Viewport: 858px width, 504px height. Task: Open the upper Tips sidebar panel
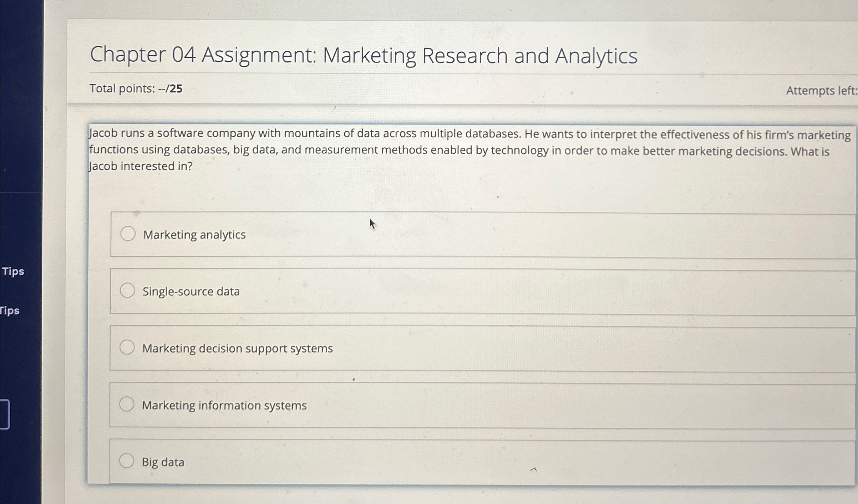pyautogui.click(x=13, y=271)
